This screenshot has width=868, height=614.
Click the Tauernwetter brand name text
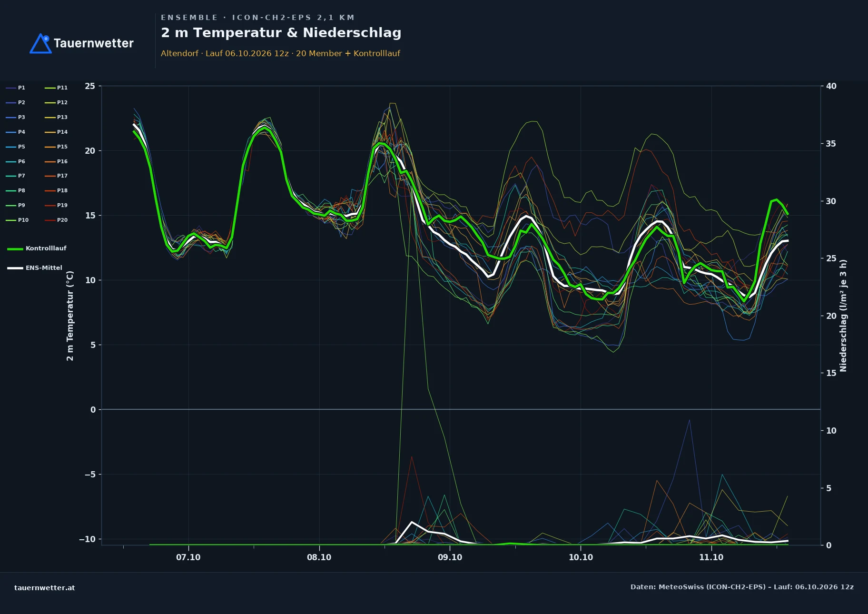94,43
